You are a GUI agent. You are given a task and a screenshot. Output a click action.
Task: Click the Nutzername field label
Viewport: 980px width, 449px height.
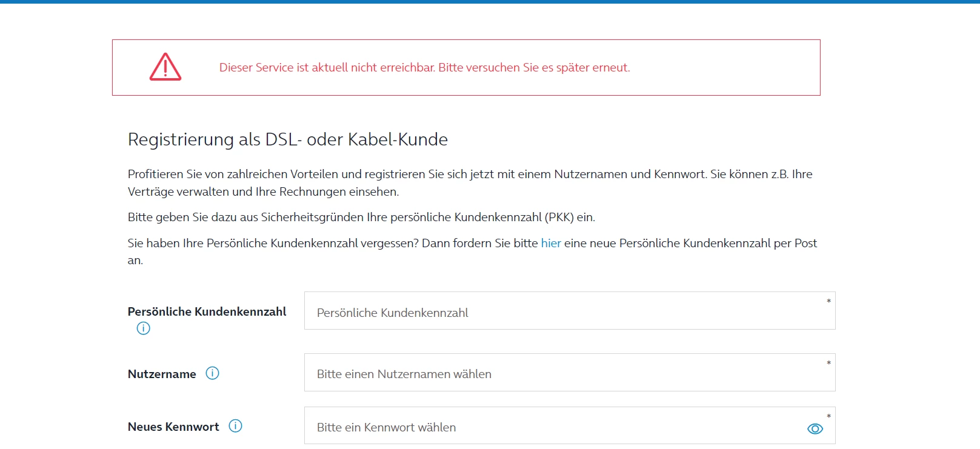162,374
